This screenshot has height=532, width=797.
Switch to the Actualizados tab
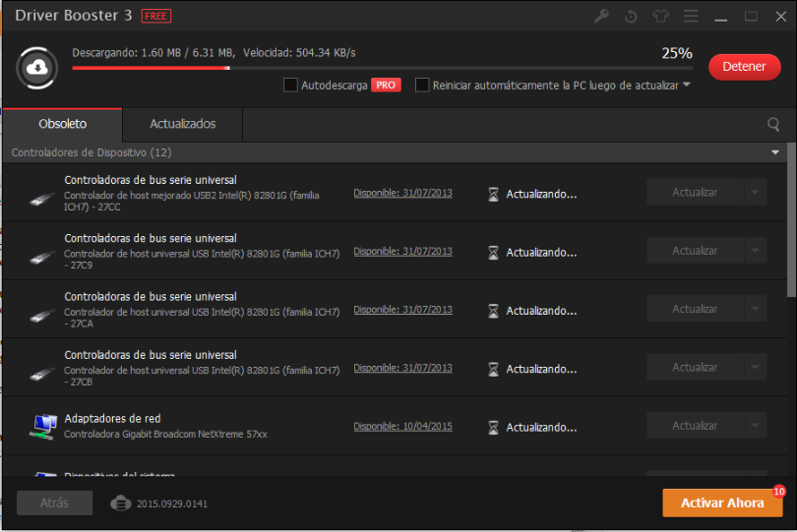182,125
